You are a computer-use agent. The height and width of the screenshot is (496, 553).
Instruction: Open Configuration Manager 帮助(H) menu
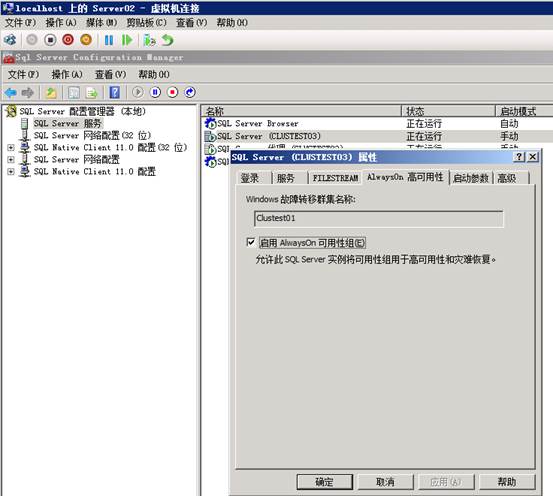tap(154, 74)
